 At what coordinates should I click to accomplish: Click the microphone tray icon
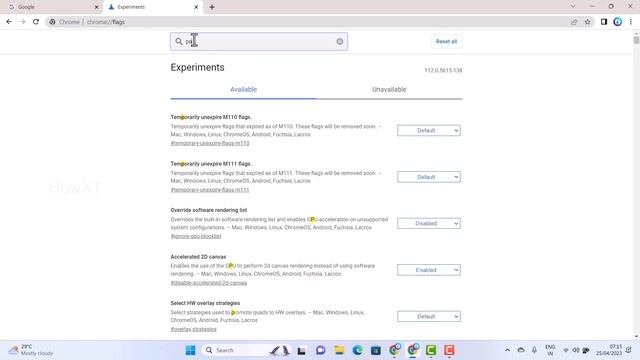pyautogui.click(x=534, y=350)
